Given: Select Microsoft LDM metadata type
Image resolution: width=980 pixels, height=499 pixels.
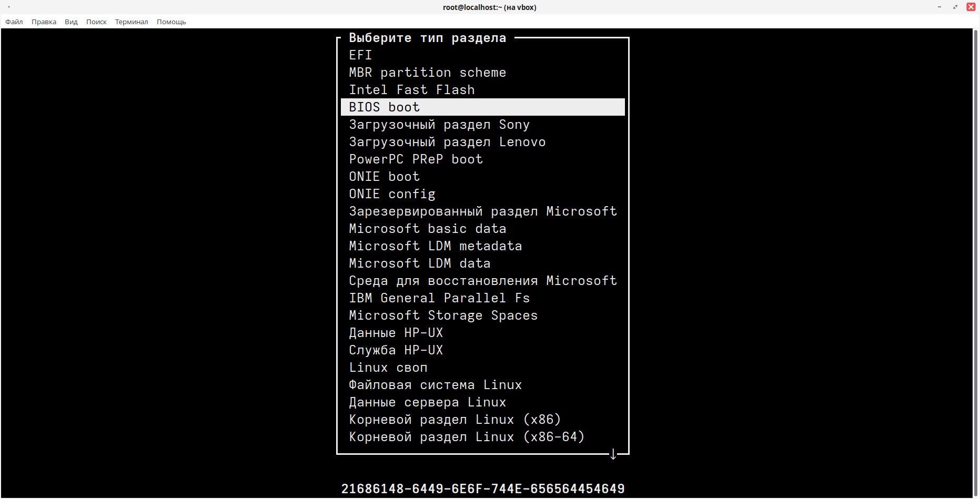Looking at the screenshot, I should tap(483, 246).
